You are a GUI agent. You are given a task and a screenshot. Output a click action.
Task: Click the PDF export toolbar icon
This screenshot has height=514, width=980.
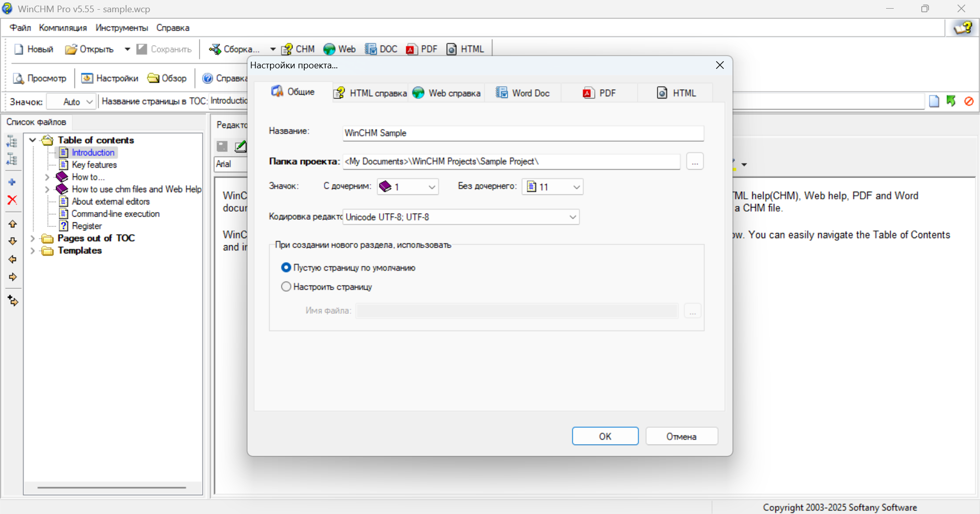coord(412,49)
